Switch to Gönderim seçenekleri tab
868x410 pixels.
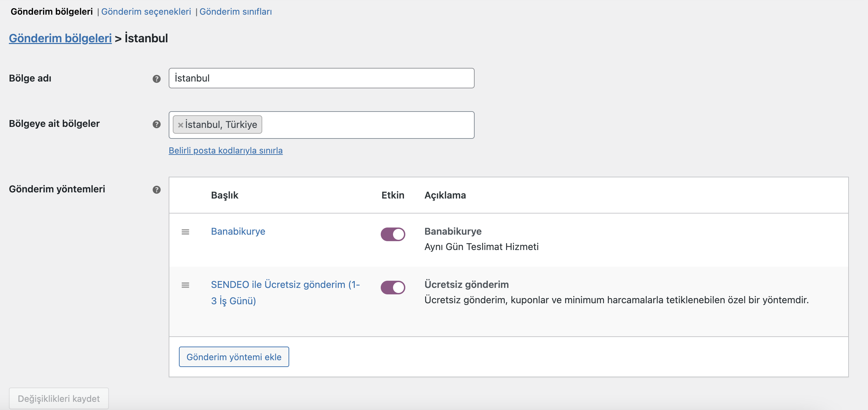[x=146, y=12]
